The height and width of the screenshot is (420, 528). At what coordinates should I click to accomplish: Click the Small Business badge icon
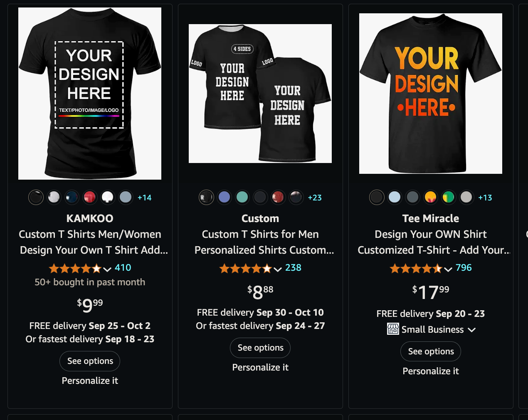(x=393, y=329)
